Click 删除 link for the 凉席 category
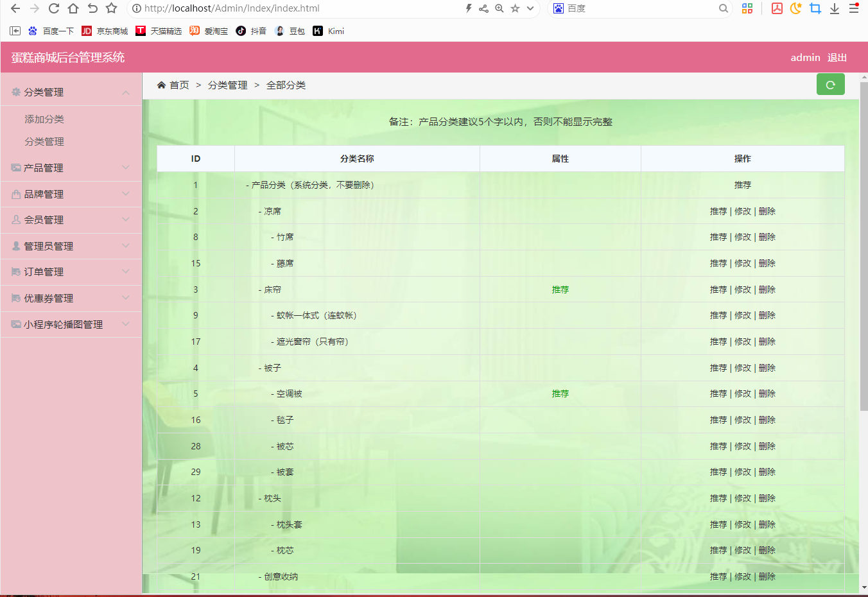This screenshot has width=868, height=597. coord(767,211)
